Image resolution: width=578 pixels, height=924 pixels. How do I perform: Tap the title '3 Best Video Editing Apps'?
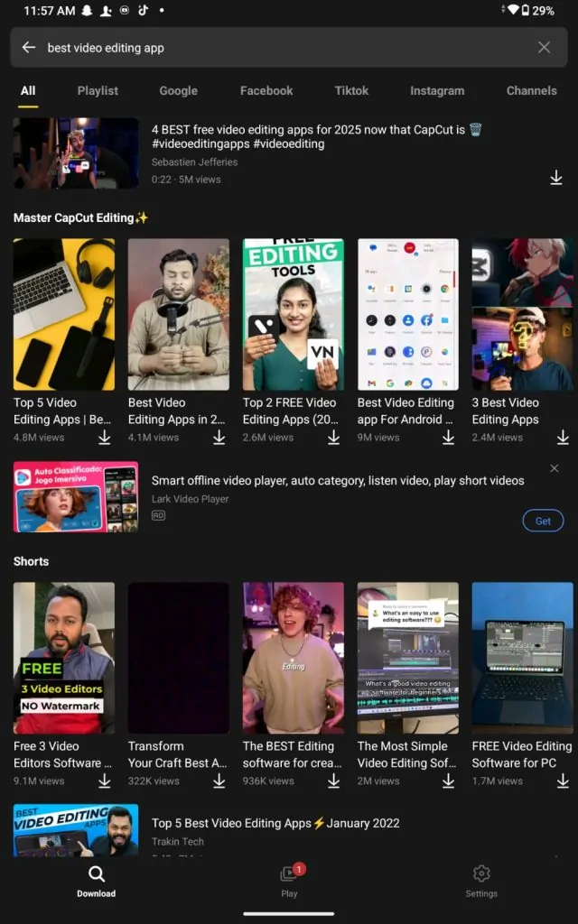tap(506, 411)
